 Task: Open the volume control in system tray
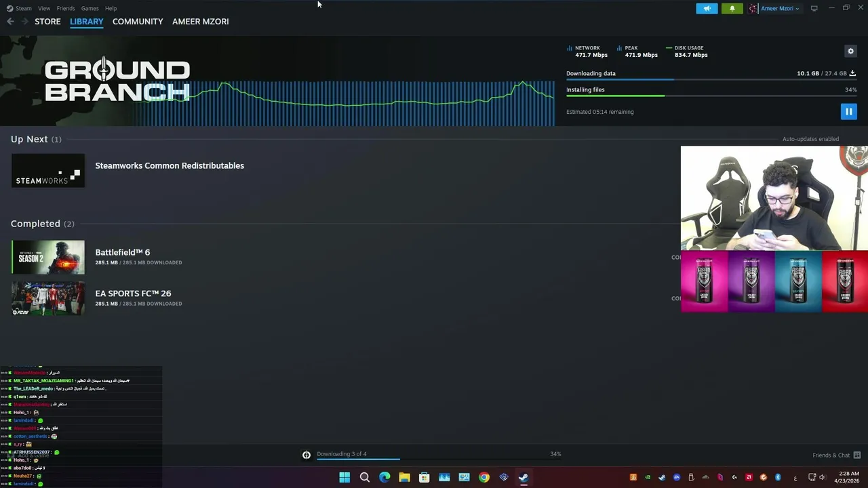click(x=823, y=477)
